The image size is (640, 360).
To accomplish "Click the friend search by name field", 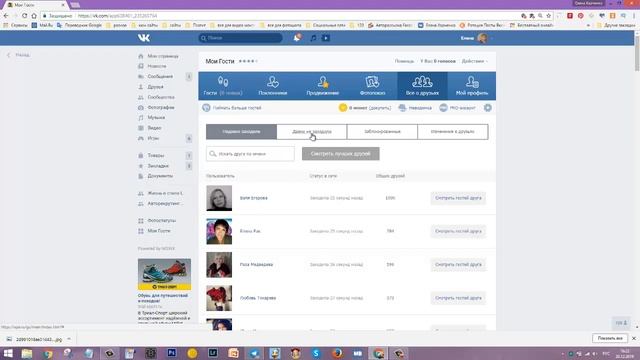I will click(250, 154).
